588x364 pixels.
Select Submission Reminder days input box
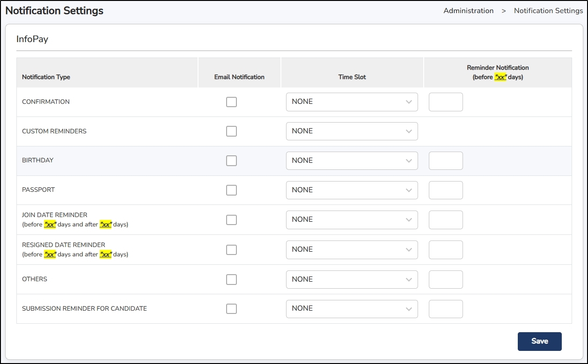pyautogui.click(x=446, y=309)
